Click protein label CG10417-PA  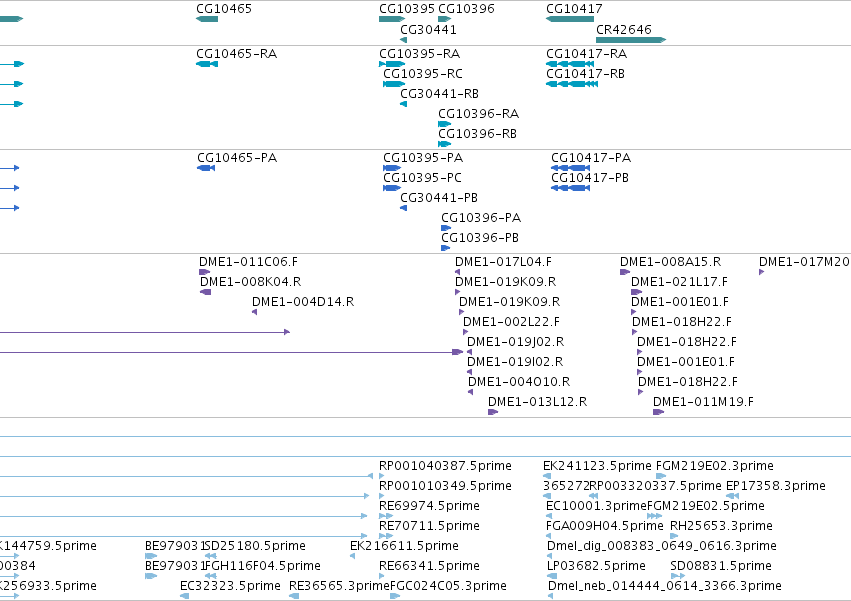point(591,158)
